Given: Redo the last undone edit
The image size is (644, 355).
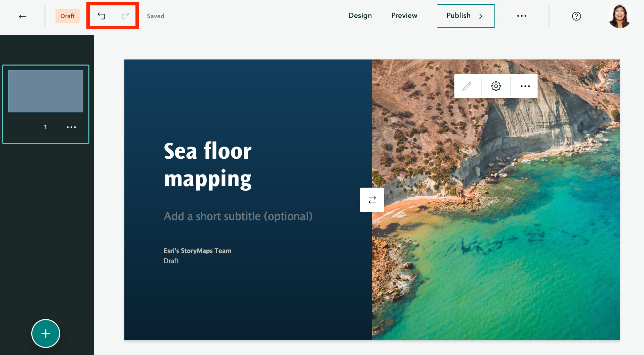Looking at the screenshot, I should (125, 16).
